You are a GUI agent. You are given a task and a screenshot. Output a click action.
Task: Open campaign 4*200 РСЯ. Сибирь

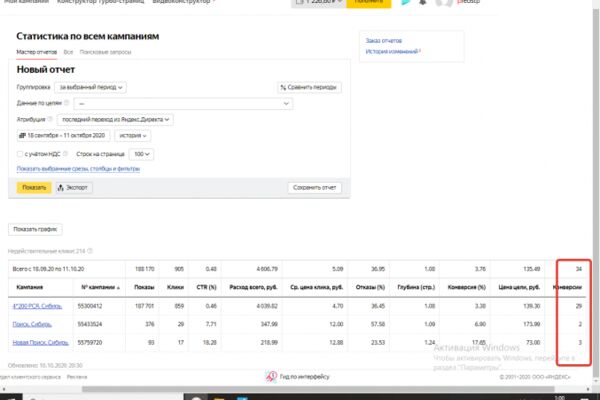[x=37, y=306]
